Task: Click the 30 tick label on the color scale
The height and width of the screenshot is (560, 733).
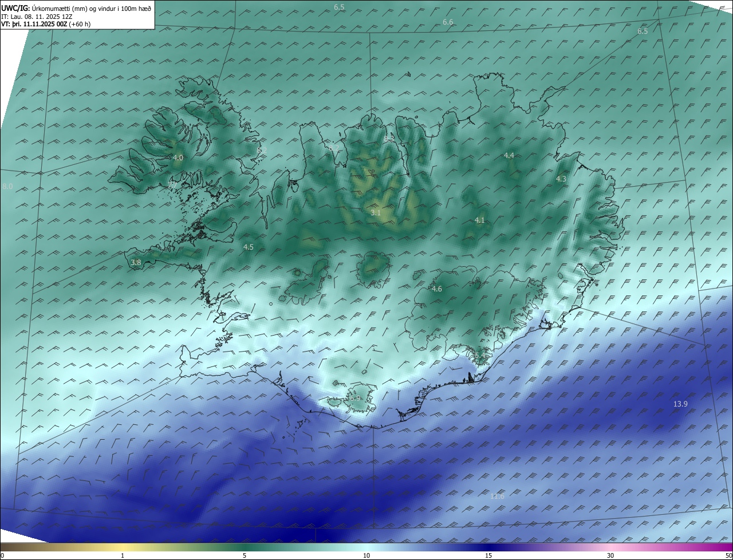Action: [x=610, y=555]
